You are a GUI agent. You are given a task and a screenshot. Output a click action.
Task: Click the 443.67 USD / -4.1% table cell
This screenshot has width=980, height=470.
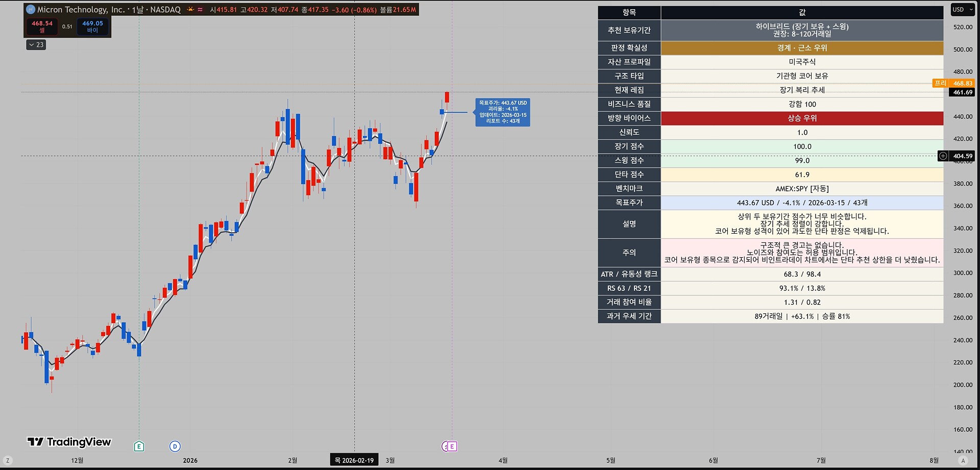coord(802,203)
